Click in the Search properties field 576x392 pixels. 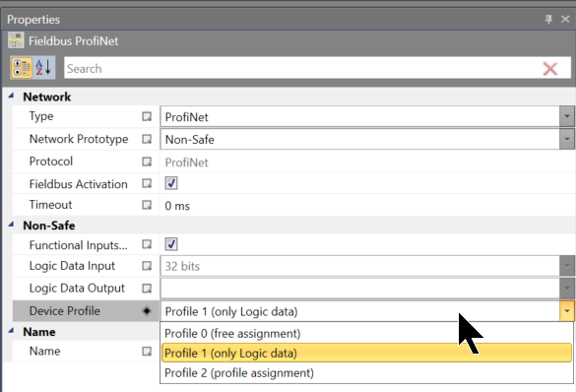[x=301, y=68]
